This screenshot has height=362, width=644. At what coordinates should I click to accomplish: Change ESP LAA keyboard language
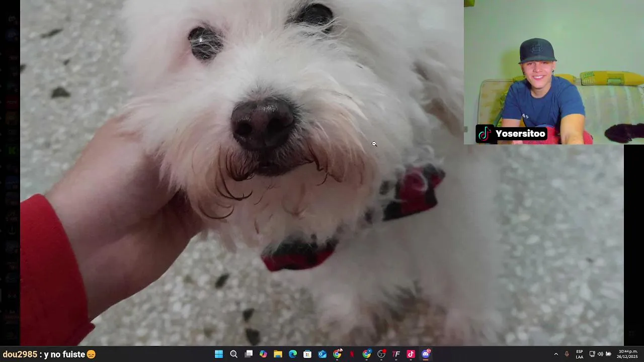click(x=580, y=354)
